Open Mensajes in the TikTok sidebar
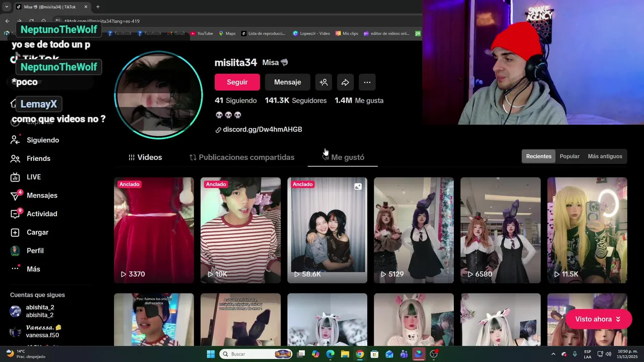This screenshot has height=362, width=644. (34, 195)
